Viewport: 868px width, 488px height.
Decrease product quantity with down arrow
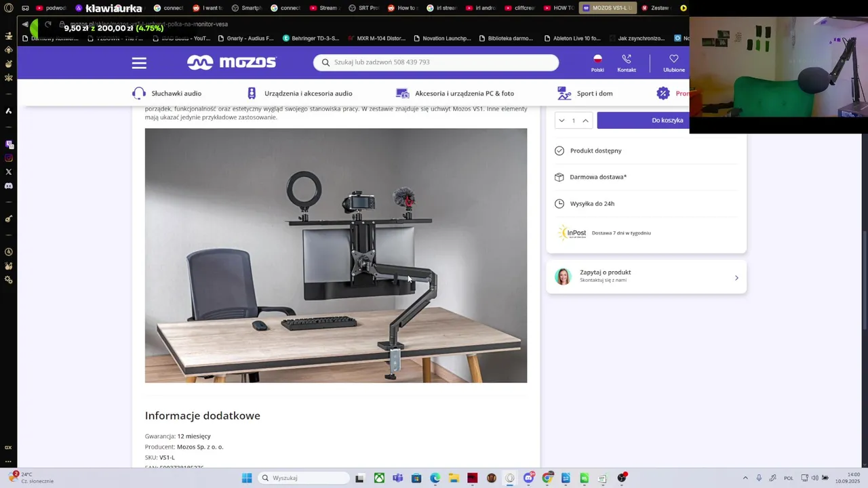pos(561,121)
